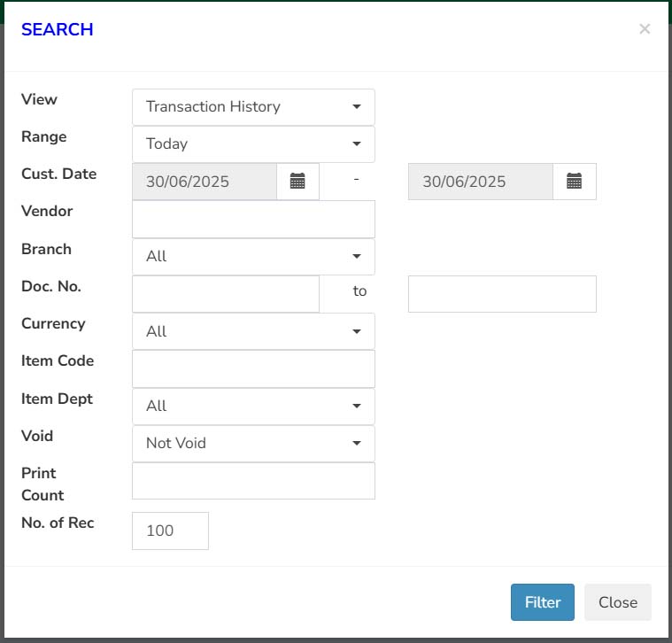Click the Vendor input field
Image resolution: width=672 pixels, height=643 pixels.
coord(253,219)
